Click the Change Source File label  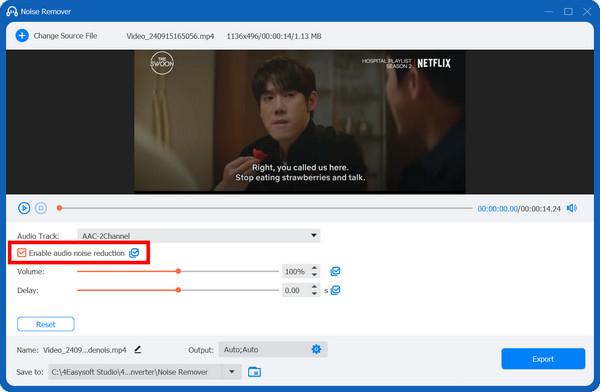tap(65, 36)
